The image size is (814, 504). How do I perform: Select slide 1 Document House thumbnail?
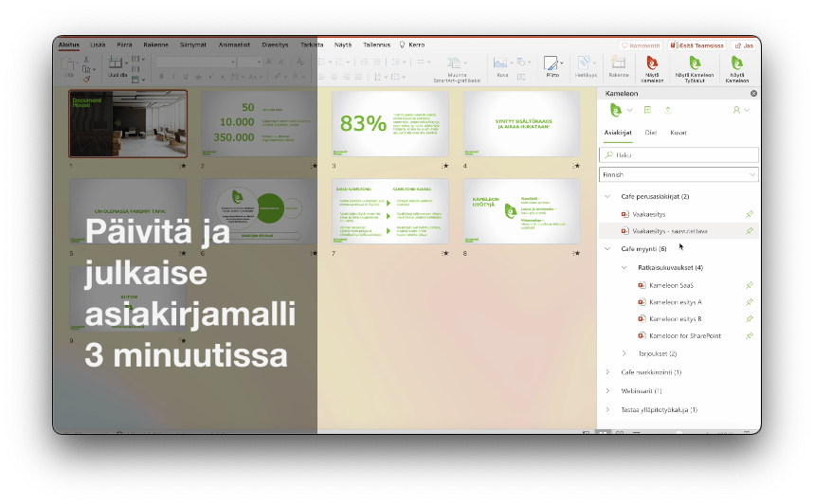tap(128, 123)
